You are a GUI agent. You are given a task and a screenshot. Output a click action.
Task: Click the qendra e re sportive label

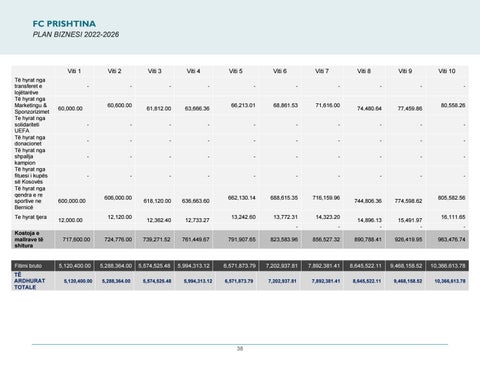point(30,198)
